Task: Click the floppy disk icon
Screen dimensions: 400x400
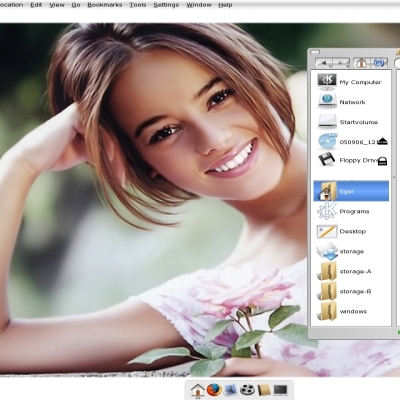Action: [x=327, y=160]
